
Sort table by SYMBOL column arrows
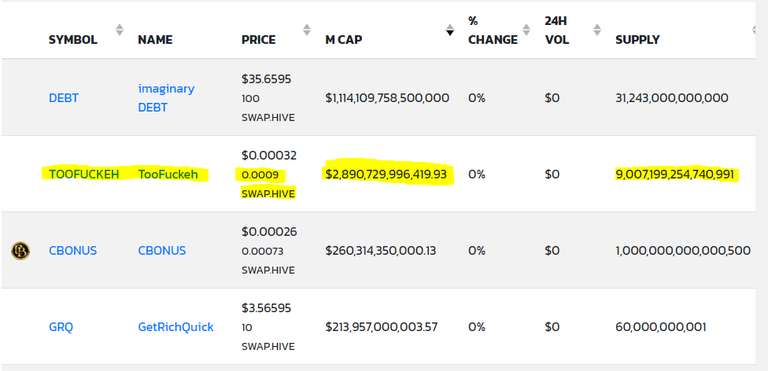tap(120, 29)
